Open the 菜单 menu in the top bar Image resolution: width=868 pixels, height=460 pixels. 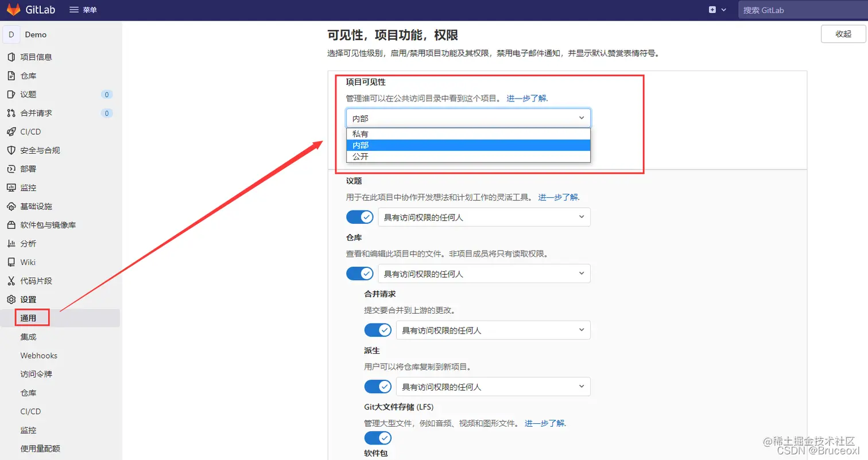84,9
